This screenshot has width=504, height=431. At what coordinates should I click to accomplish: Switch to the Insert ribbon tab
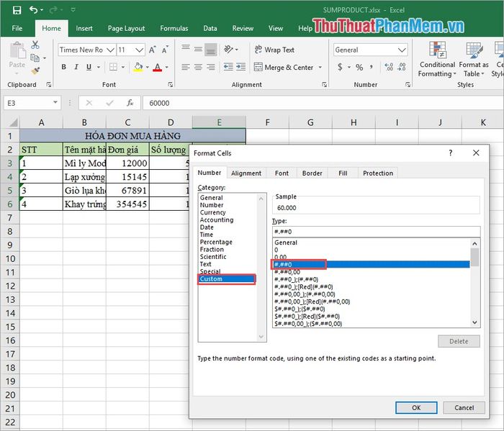tap(84, 28)
